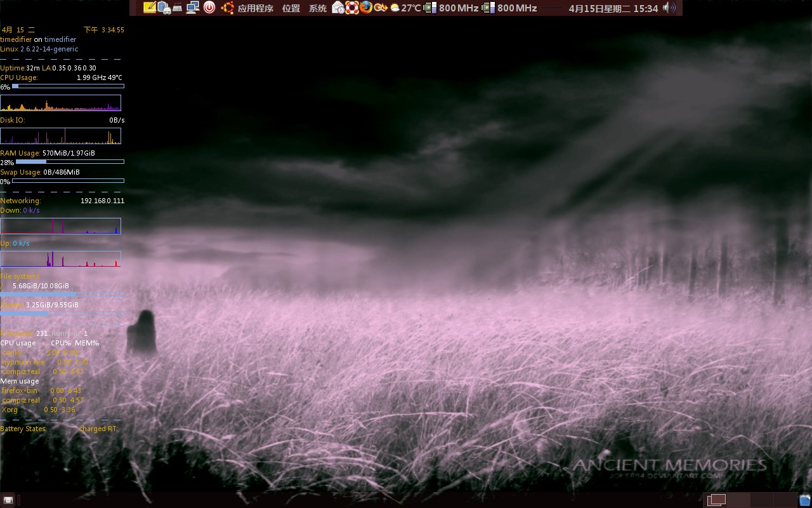Click the '1.99 GHz 49°C' reading
This screenshot has height=508, width=812.
click(x=100, y=77)
